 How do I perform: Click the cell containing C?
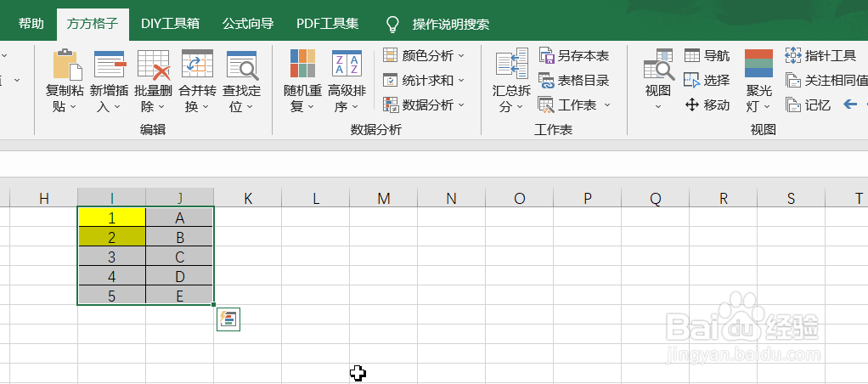[x=180, y=257]
